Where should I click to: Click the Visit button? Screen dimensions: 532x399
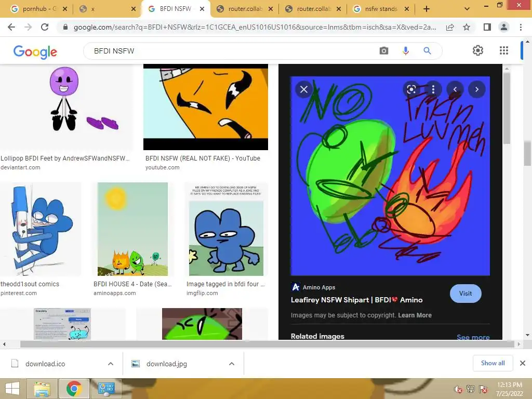pos(465,294)
